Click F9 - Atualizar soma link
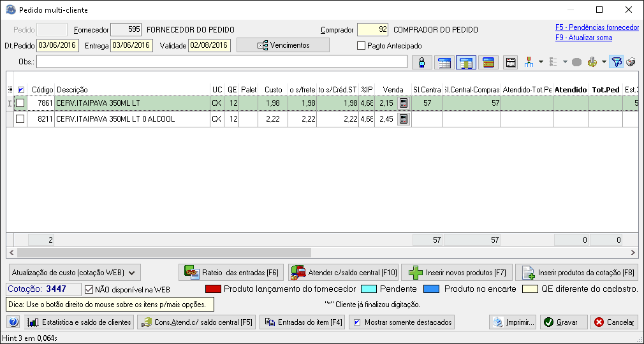Screen dimensions: 644x344 (x=583, y=38)
